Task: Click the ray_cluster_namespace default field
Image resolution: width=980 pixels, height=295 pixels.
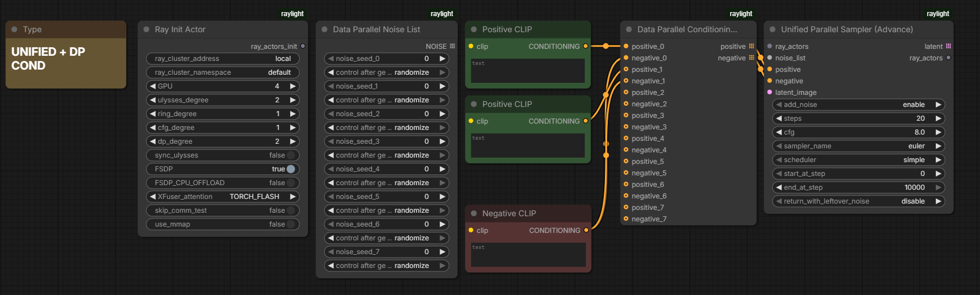Action: [x=223, y=72]
